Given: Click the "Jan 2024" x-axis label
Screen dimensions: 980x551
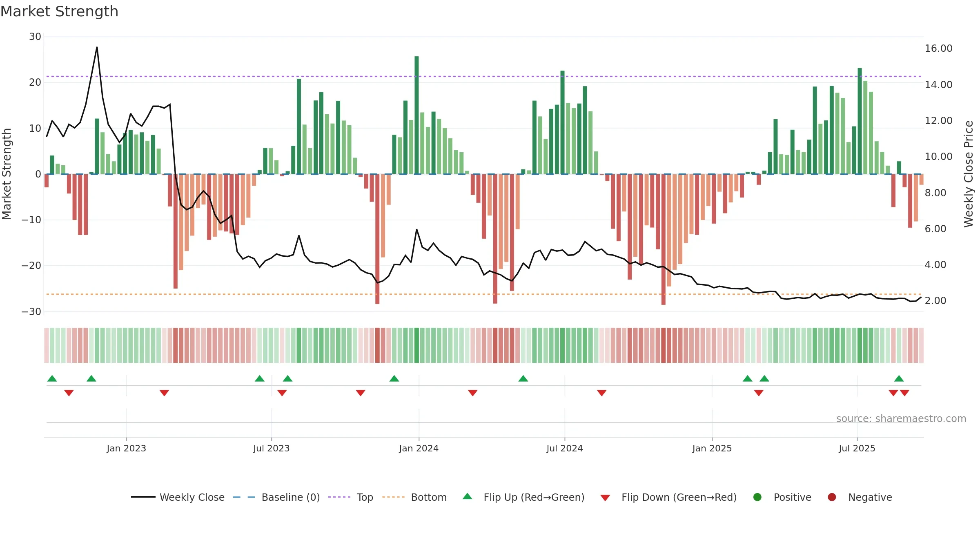Looking at the screenshot, I should click(x=419, y=448).
